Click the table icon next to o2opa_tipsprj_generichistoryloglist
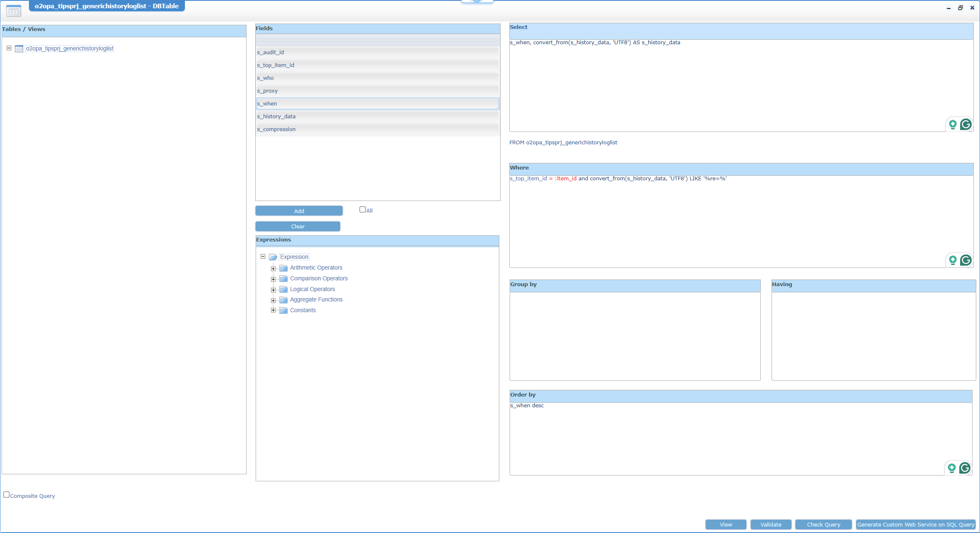This screenshot has height=533, width=980. tap(19, 49)
